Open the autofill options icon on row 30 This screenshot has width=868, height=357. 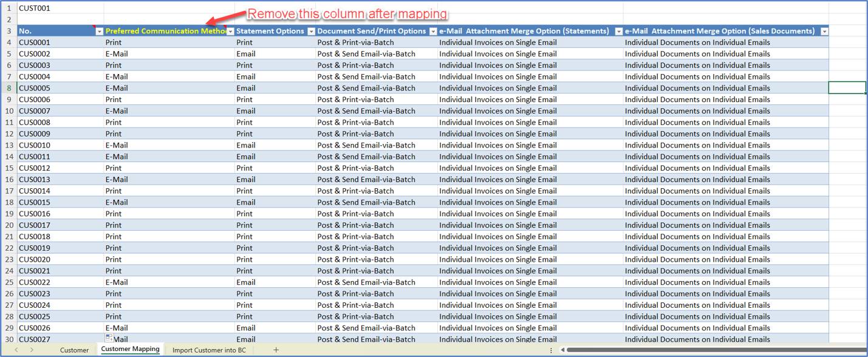point(109,338)
